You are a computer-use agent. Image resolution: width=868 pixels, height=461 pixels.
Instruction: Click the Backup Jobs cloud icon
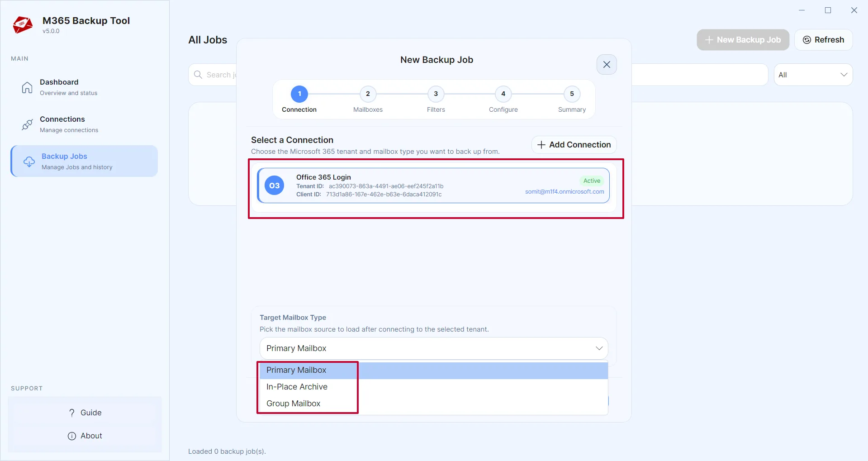coord(29,162)
